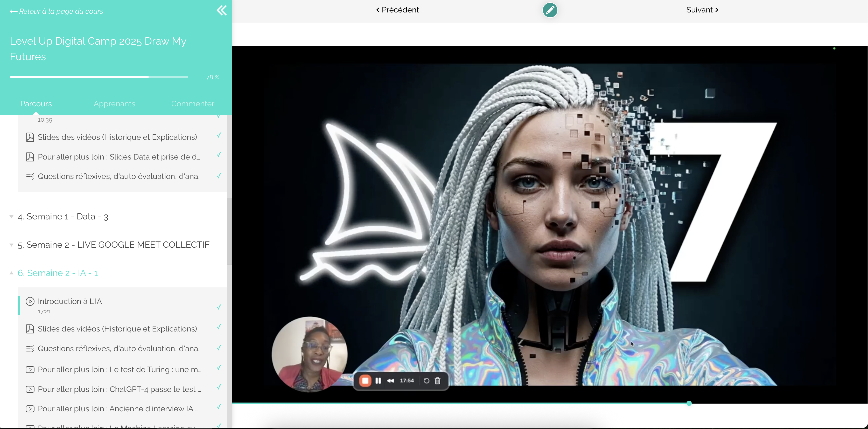Click checkmark next to Introduction à L'IA
The width and height of the screenshot is (868, 429).
tap(219, 307)
